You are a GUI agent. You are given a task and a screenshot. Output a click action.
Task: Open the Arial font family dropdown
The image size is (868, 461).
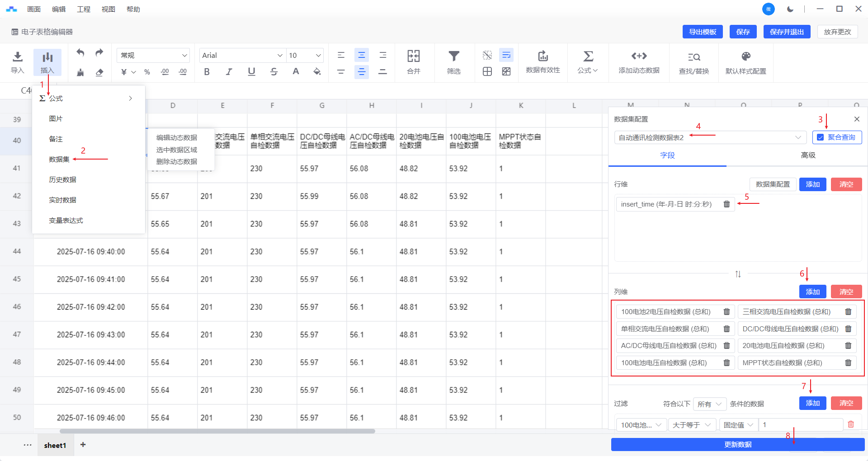242,55
